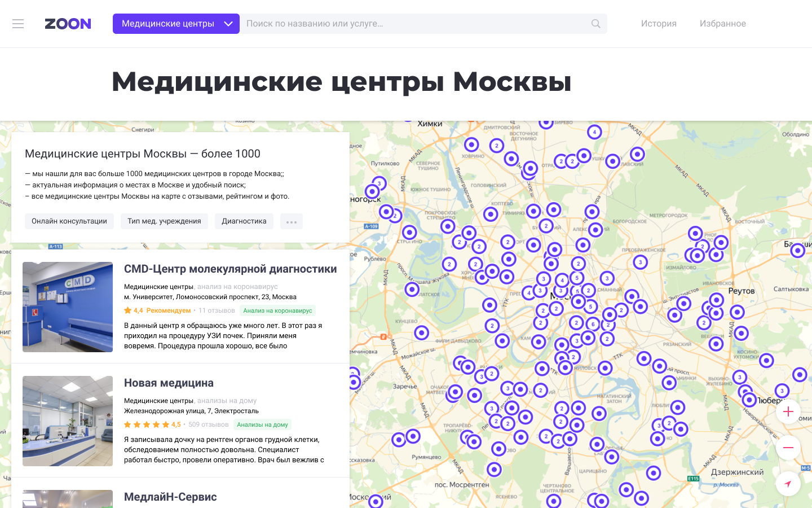Open the hamburger menu
812x508 pixels.
[x=18, y=24]
